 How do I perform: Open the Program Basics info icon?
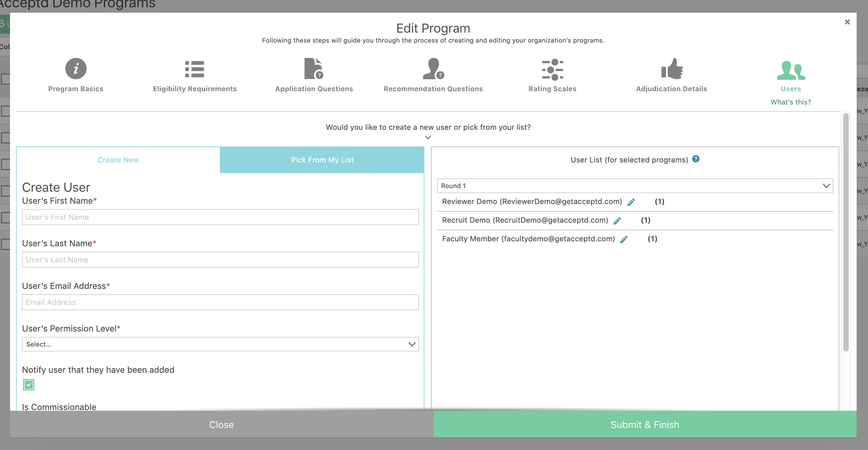point(76,69)
